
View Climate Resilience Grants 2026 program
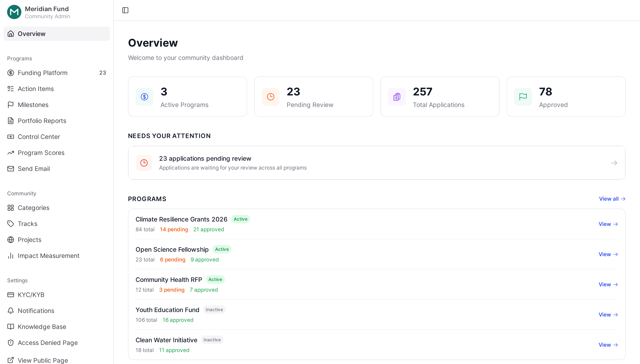[608, 224]
